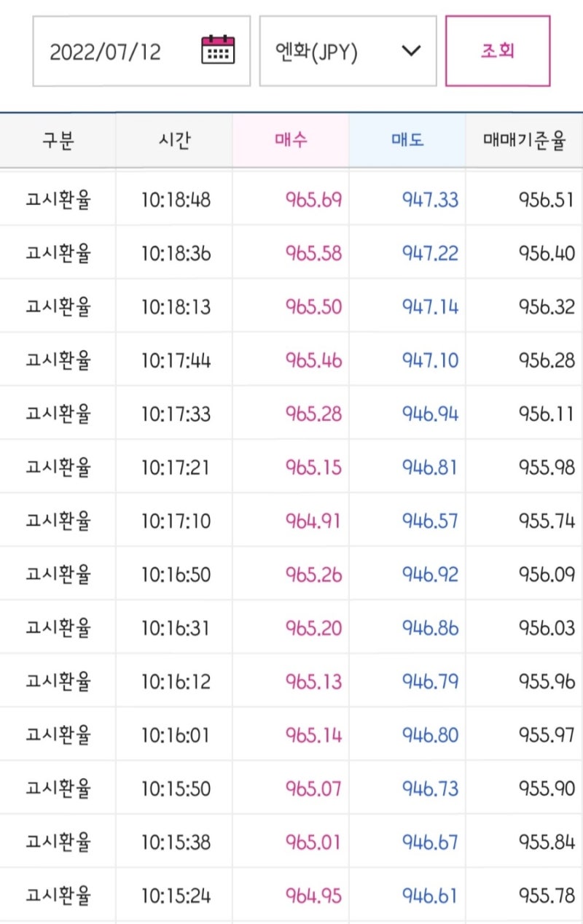Click the dropdown chevron arrow
Viewport: 583px width, 924px height.
(412, 51)
